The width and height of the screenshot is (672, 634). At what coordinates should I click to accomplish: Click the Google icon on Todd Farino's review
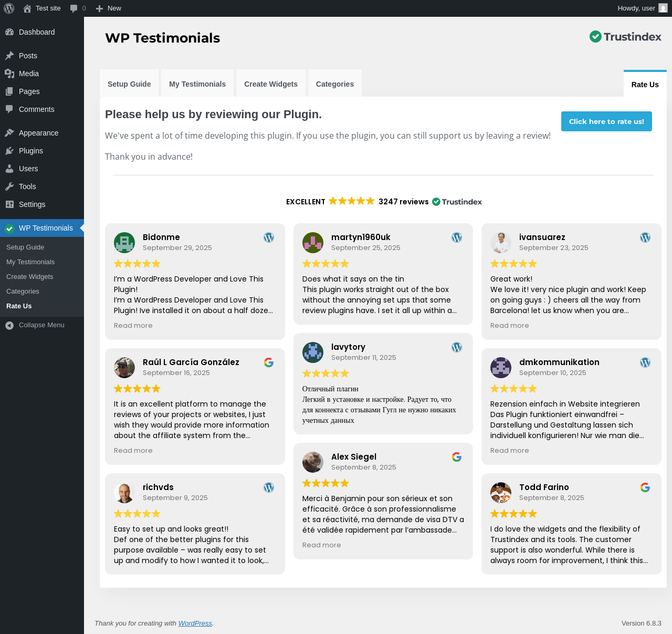click(x=645, y=487)
